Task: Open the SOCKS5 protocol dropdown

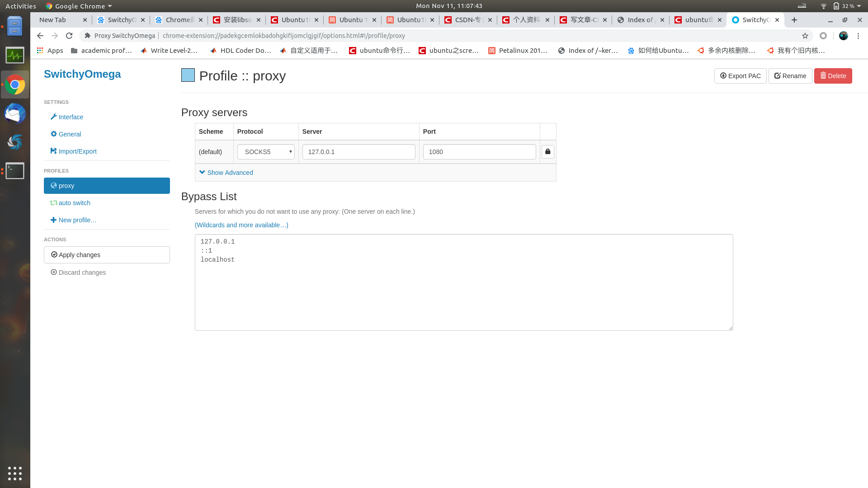Action: (x=266, y=152)
